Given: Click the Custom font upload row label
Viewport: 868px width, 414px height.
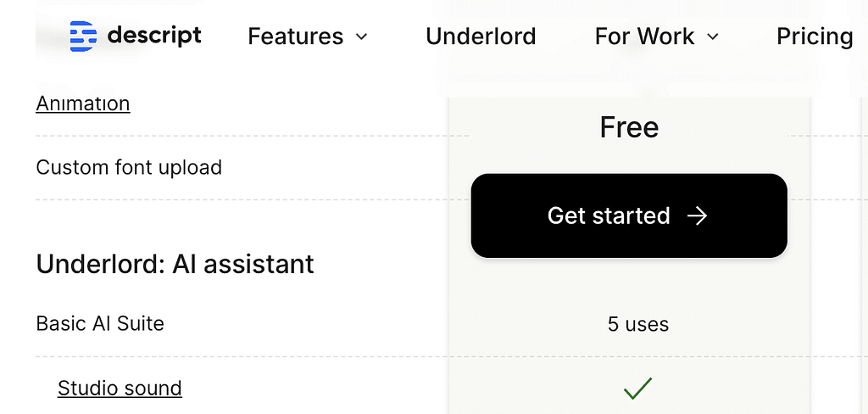Looking at the screenshot, I should coord(129,167).
